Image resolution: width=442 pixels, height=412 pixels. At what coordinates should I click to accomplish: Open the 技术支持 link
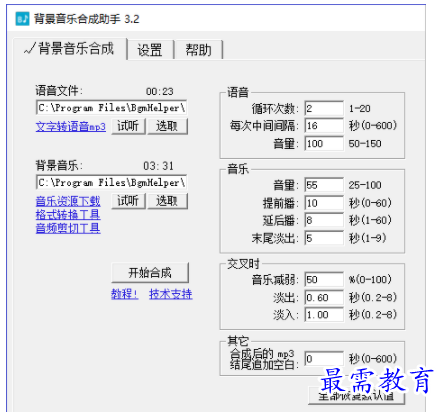coord(171,294)
